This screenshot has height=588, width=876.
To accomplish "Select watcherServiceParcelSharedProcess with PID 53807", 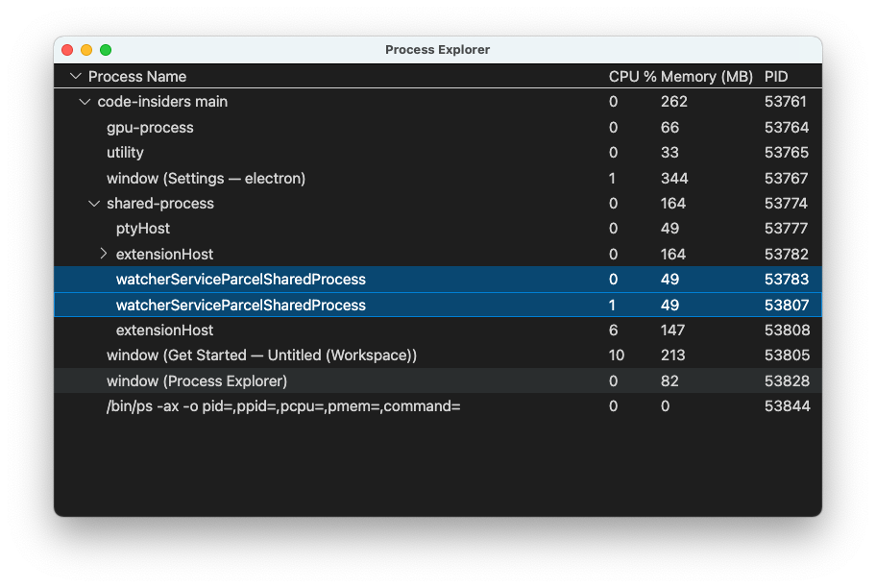I will point(240,306).
